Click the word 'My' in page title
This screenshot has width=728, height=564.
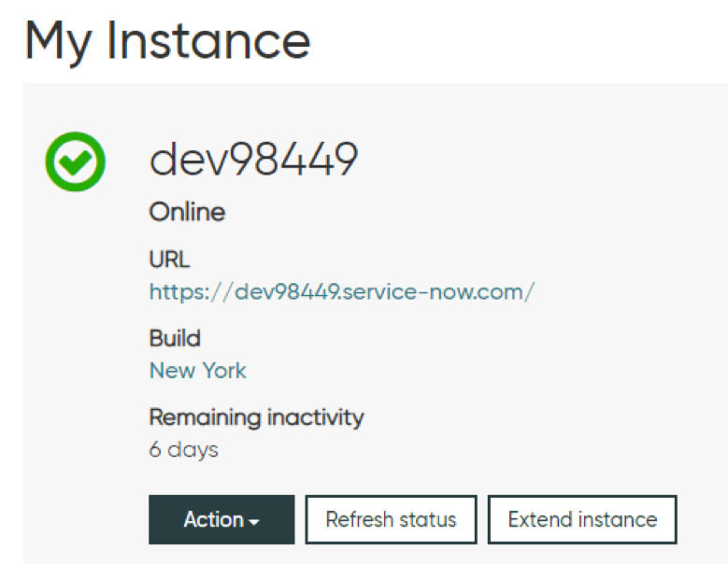(x=59, y=43)
